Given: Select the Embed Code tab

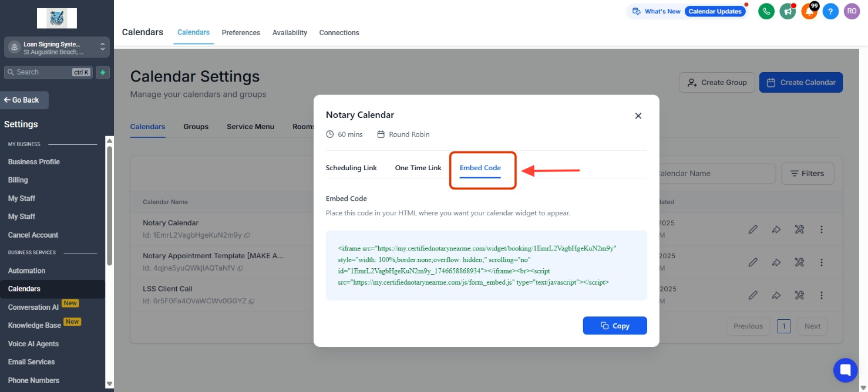Looking at the screenshot, I should click(480, 168).
